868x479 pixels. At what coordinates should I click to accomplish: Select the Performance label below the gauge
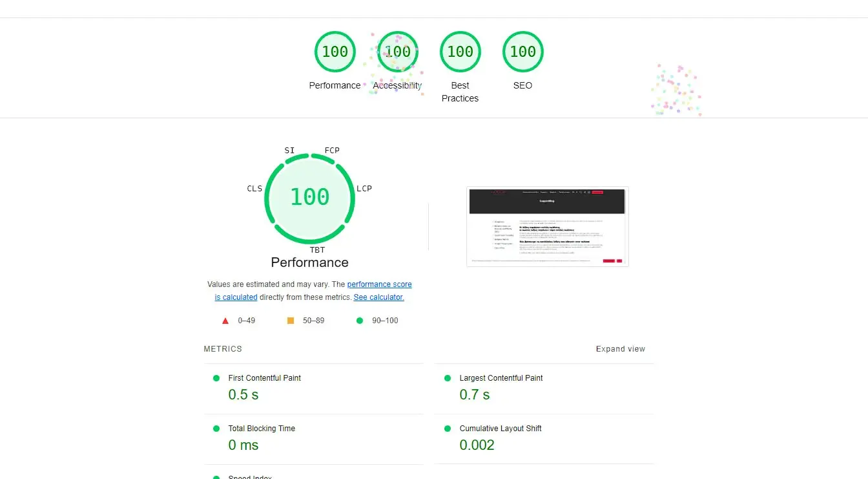click(x=309, y=262)
